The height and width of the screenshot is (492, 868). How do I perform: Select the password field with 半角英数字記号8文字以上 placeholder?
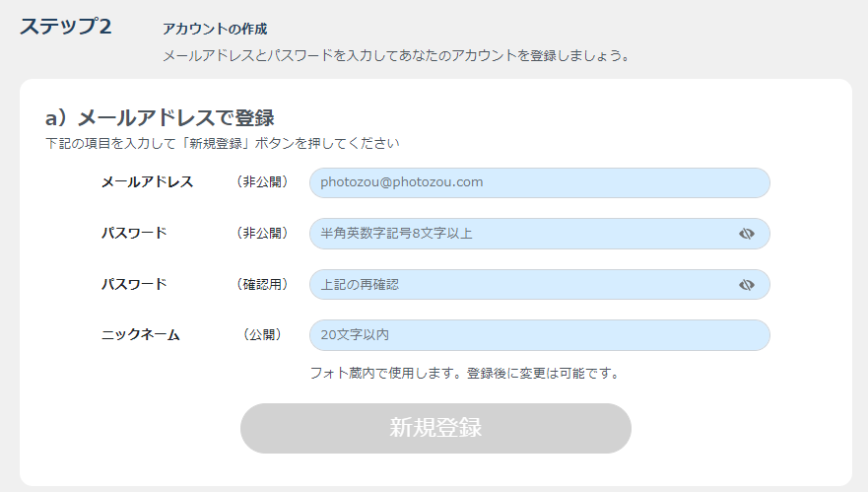[540, 234]
